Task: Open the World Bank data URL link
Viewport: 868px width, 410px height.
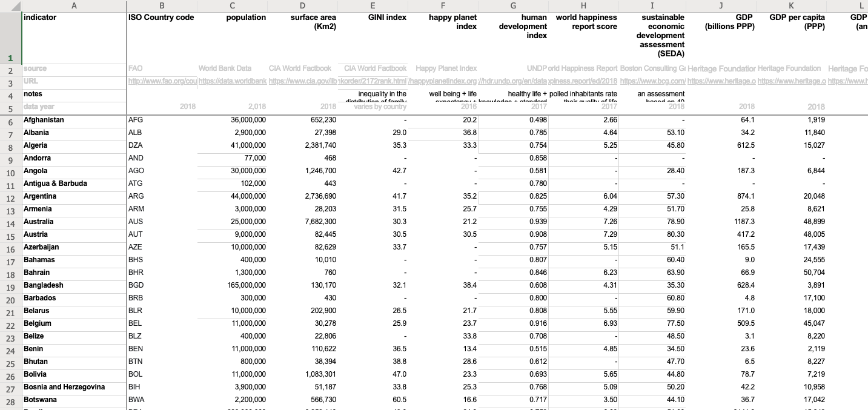Action: pos(233,81)
